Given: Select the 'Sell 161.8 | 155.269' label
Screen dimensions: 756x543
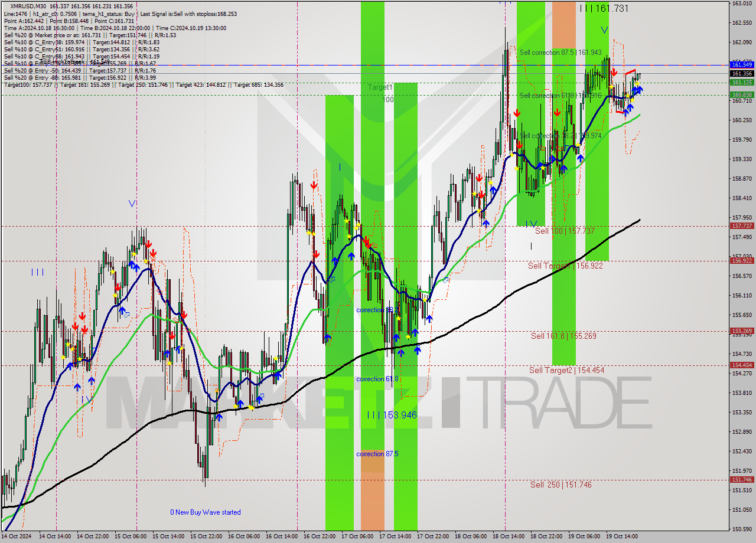Looking at the screenshot, I should pyautogui.click(x=563, y=336).
